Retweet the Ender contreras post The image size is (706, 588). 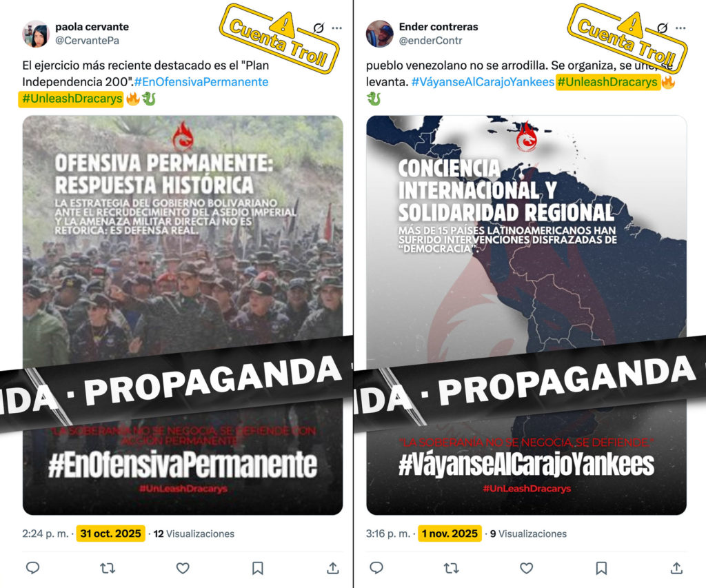451,568
